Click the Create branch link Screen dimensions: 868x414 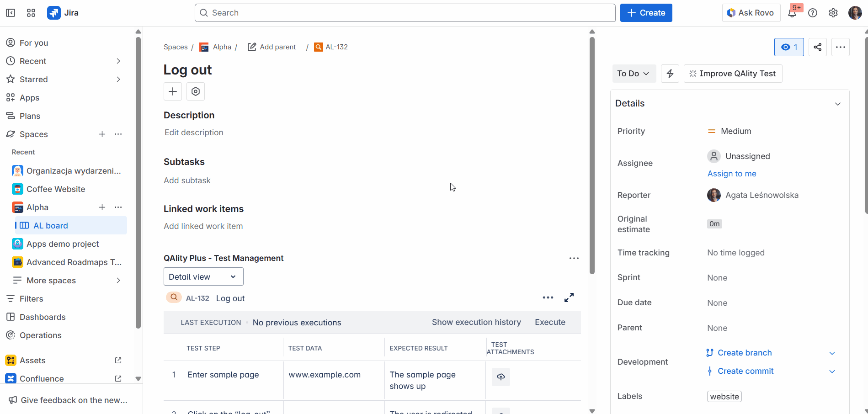(x=745, y=353)
